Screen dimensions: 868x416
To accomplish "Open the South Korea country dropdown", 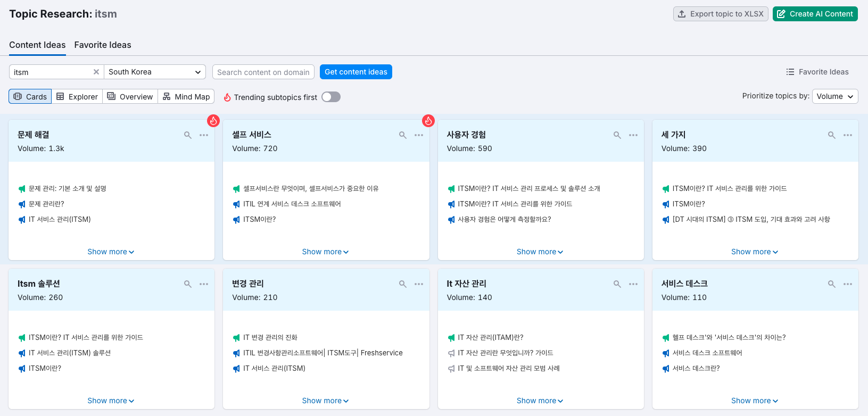I will coord(154,72).
